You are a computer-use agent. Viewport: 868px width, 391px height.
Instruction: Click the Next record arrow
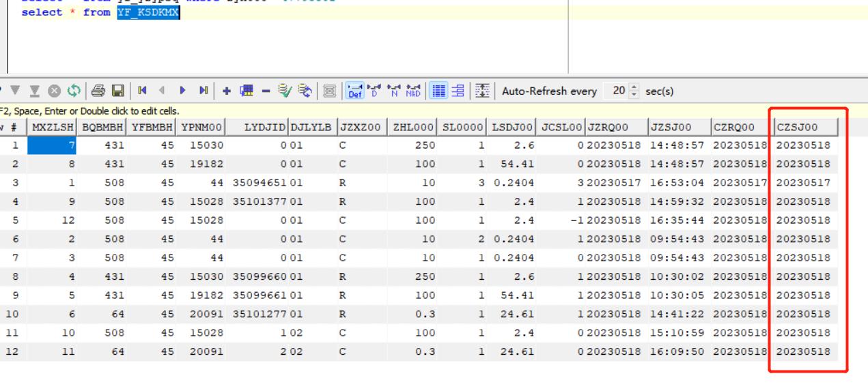point(183,91)
